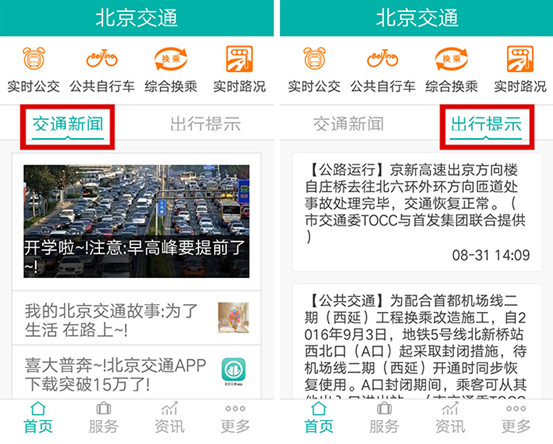Open traffic jam photo news 开学啦

(x=136, y=221)
